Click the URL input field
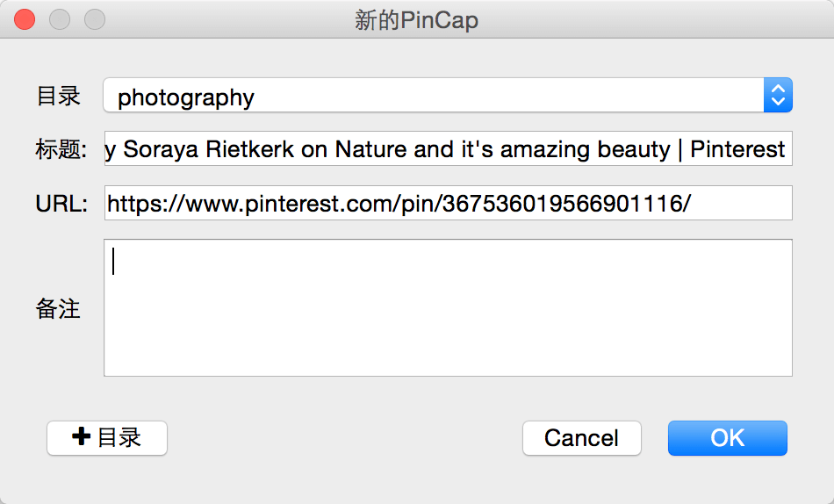 tap(448, 203)
